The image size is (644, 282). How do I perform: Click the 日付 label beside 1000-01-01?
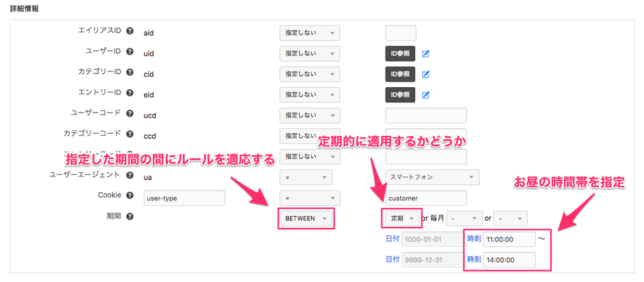[393, 239]
